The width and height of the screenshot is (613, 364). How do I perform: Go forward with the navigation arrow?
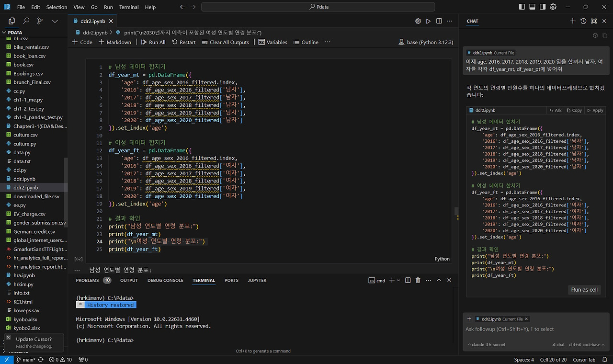(x=193, y=7)
